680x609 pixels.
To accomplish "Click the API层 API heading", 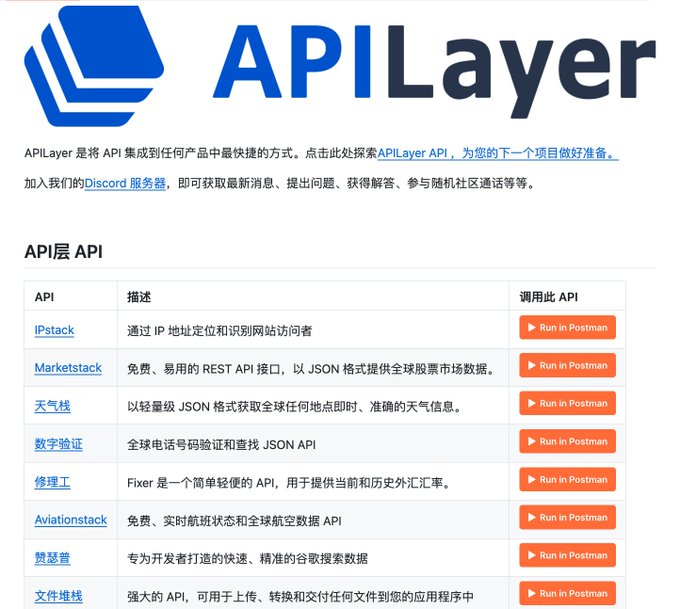I will point(63,252).
